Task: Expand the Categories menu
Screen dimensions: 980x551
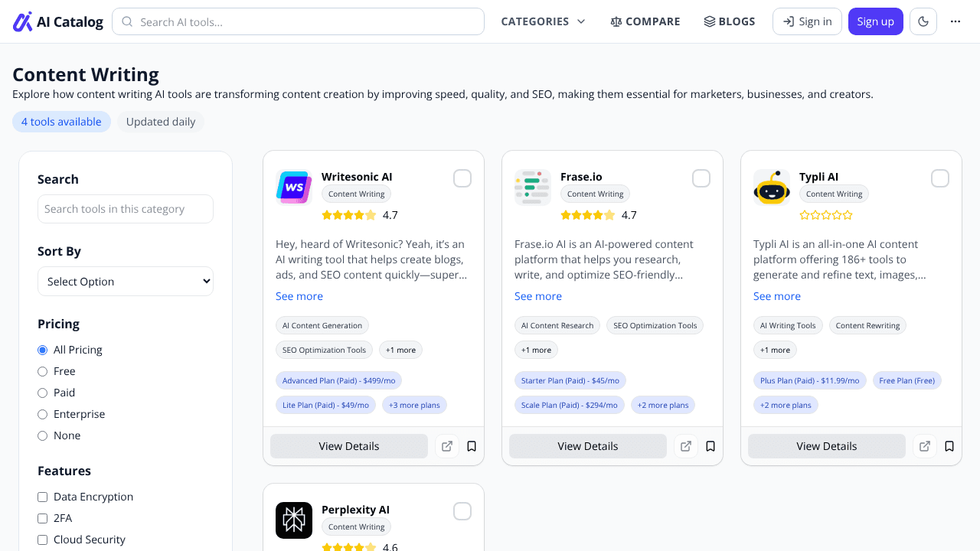Action: coord(543,21)
